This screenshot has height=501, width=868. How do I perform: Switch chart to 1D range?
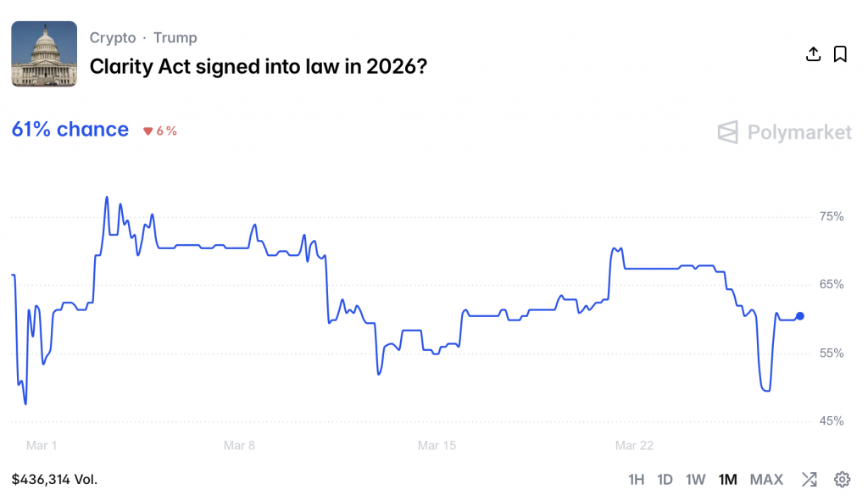(x=665, y=480)
